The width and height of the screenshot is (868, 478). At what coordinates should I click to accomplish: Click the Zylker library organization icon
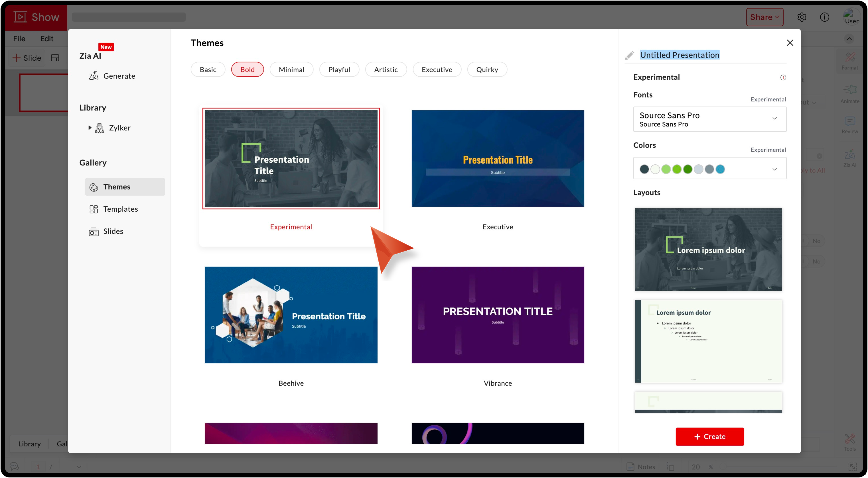100,128
